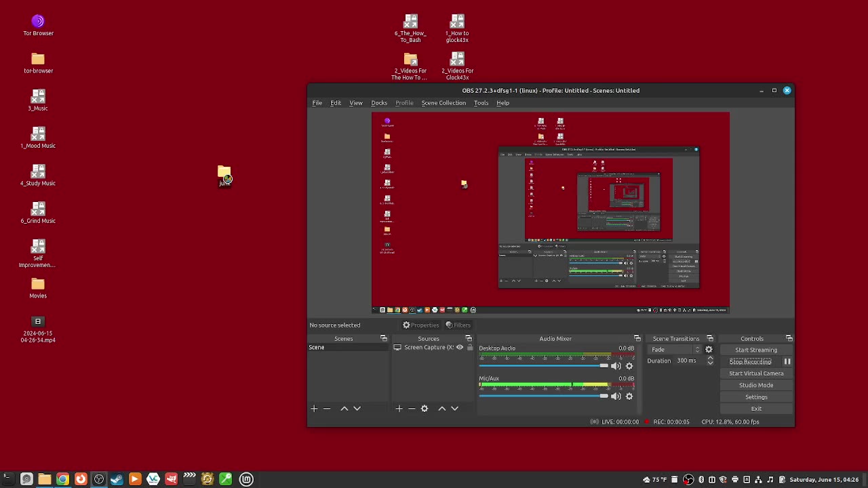Click Start Virtual Camera button
Viewport: 868px width, 488px height.
click(x=756, y=373)
